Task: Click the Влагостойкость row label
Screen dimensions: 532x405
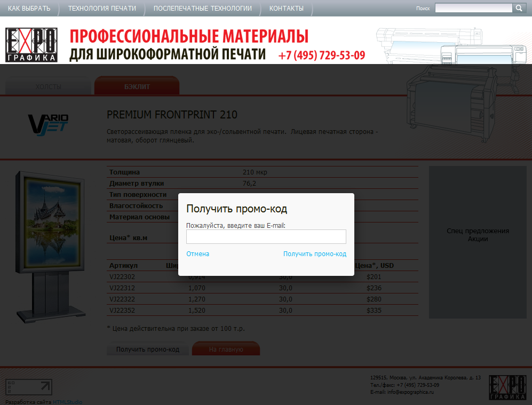Action: pyautogui.click(x=136, y=205)
